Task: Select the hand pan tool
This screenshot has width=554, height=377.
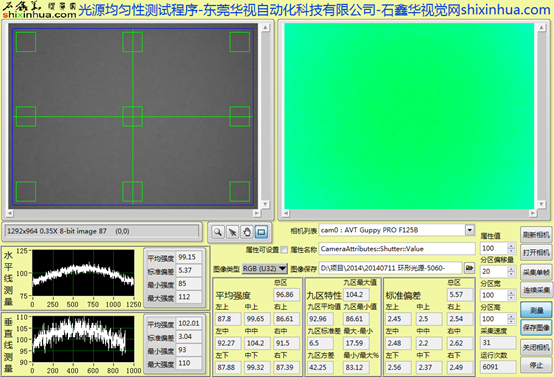Action: coord(247,232)
